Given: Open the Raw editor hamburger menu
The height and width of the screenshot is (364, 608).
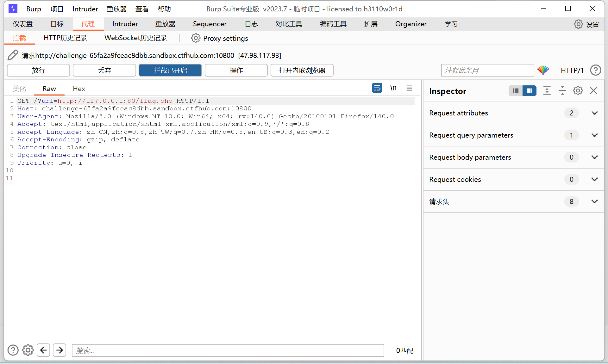Looking at the screenshot, I should [409, 88].
